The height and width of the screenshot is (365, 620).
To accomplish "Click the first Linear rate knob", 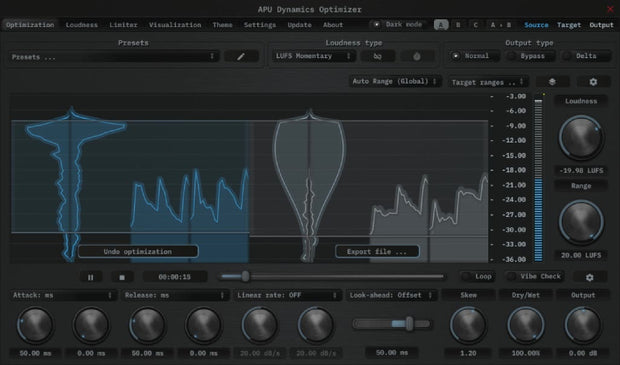I will click(x=260, y=325).
